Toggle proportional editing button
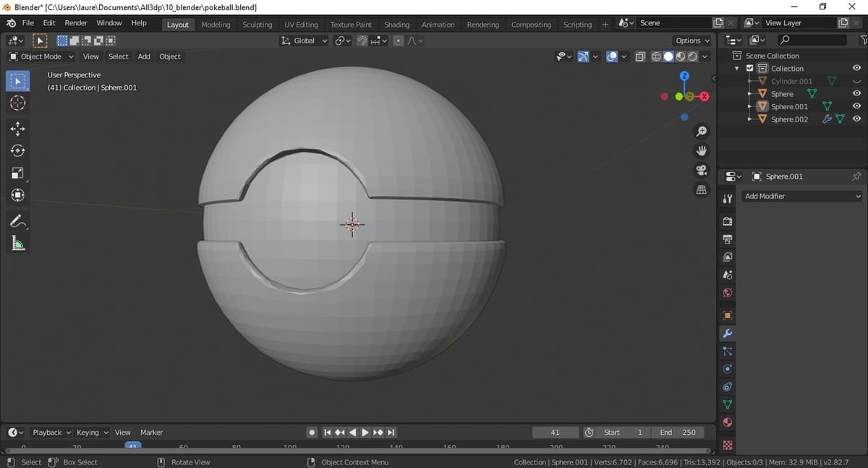Viewport: 868px width, 468px height. pos(398,41)
